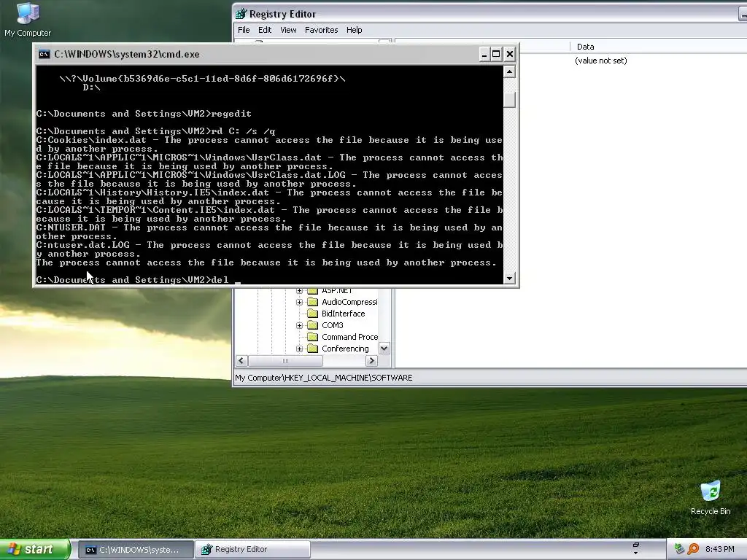Select the BidInterface folder icon
Image resolution: width=747 pixels, height=560 pixels.
[x=312, y=314]
